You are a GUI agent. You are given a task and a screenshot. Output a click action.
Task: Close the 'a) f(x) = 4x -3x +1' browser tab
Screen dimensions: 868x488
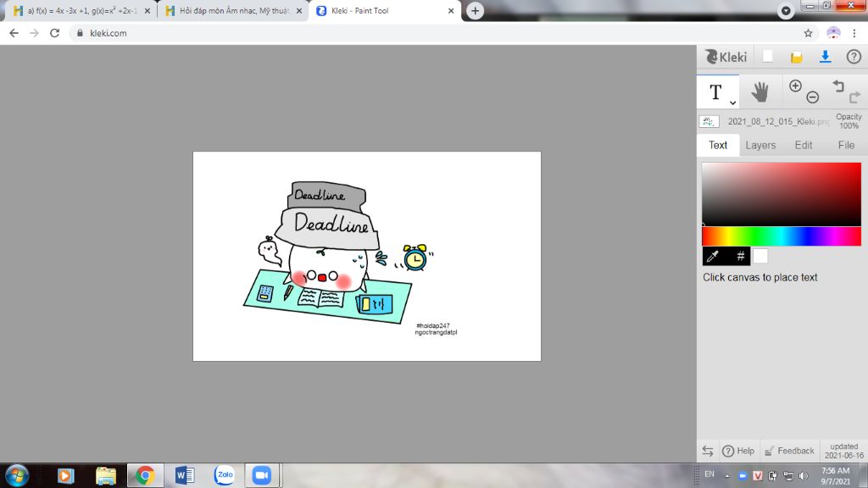coord(147,10)
